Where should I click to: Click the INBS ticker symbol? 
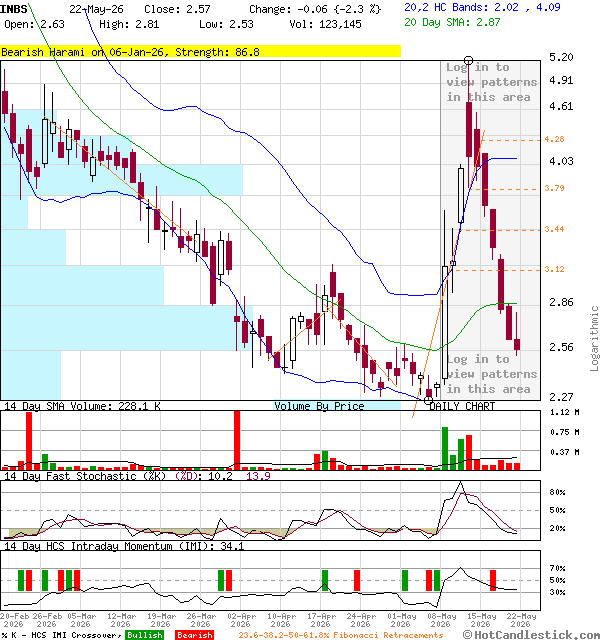[13, 9]
